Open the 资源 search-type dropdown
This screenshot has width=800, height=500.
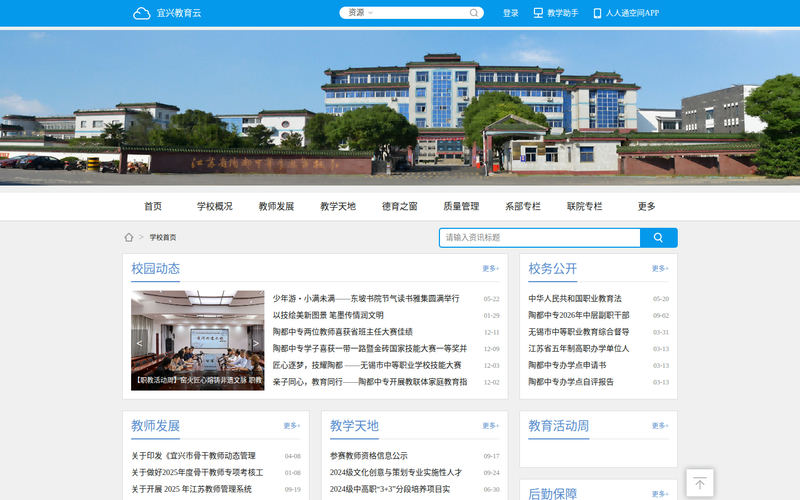point(360,13)
